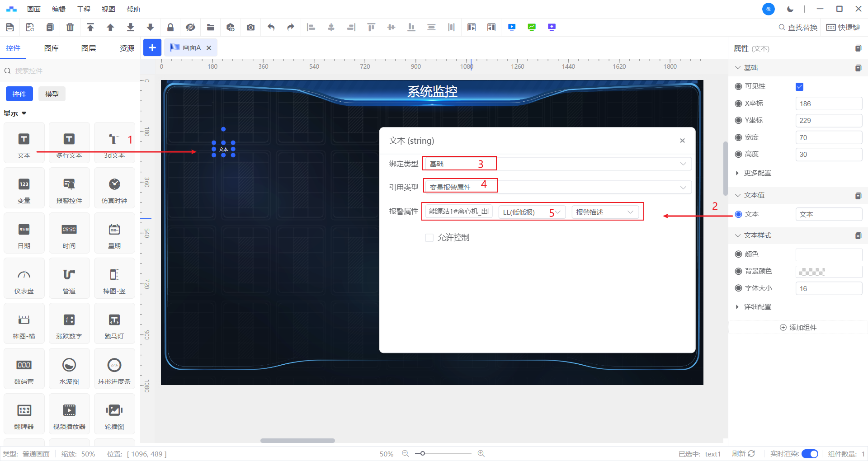Open the 引用类型 dropdown

557,187
